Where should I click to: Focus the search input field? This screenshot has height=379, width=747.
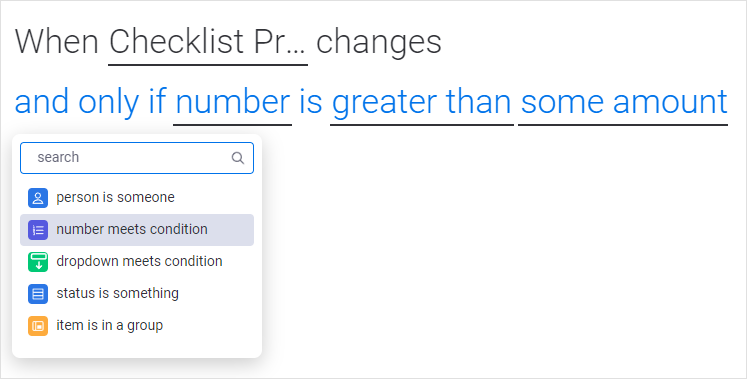[137, 158]
